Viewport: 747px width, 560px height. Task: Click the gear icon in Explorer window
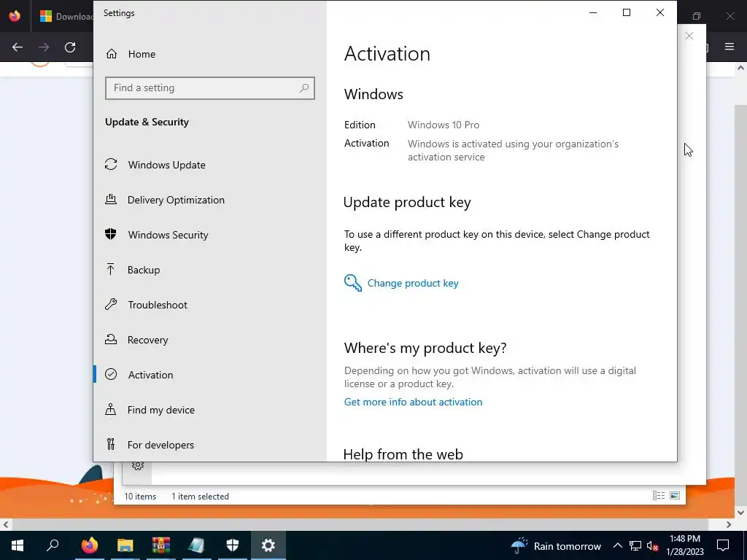[x=138, y=466]
